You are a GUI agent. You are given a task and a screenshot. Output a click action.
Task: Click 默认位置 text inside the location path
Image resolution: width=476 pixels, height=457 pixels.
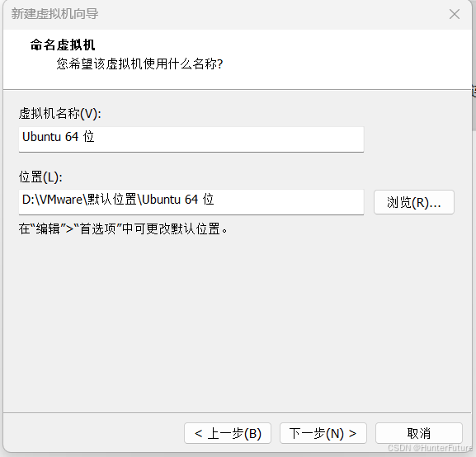point(112,200)
